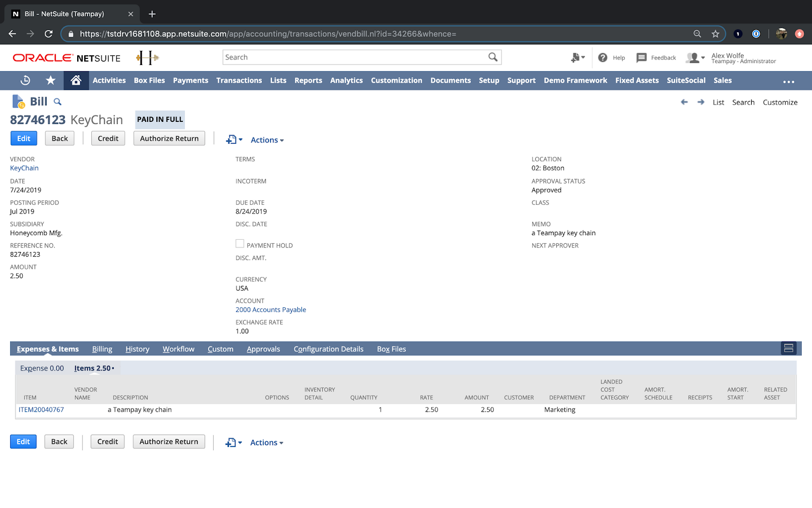Click the List link

719,102
